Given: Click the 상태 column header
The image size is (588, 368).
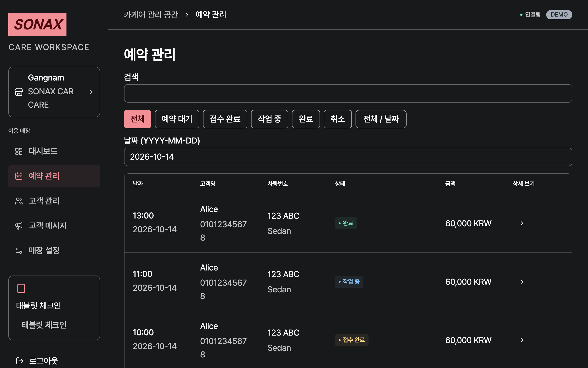Looking at the screenshot, I should [x=340, y=184].
